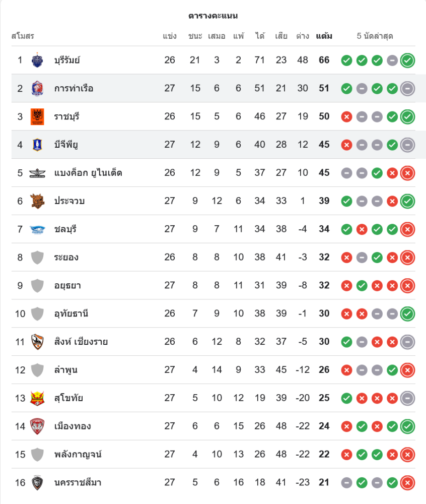Image resolution: width=426 pixels, height=504 pixels.
Task: Click the บีจีพียู club badge
Action: point(37,145)
